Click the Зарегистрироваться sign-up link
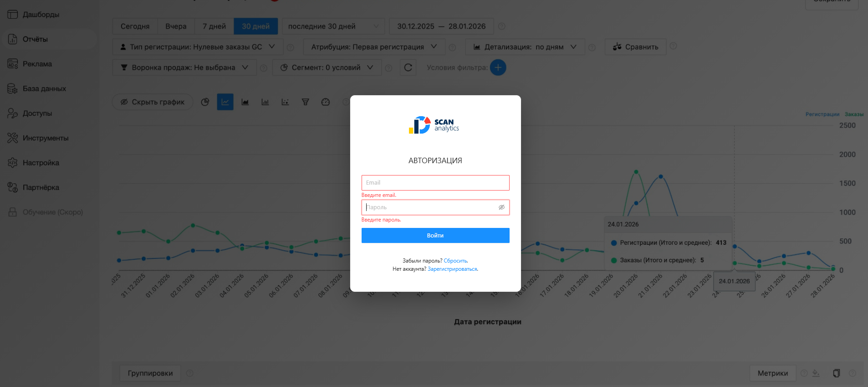 [453, 269]
